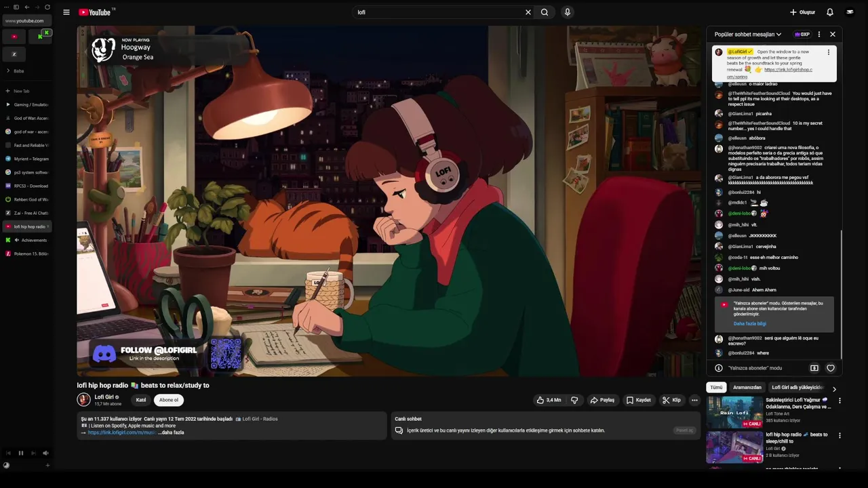Open Sakinleştirici Lofi Yağmur video thumbnail
This screenshot has height=488, width=868.
point(734,412)
